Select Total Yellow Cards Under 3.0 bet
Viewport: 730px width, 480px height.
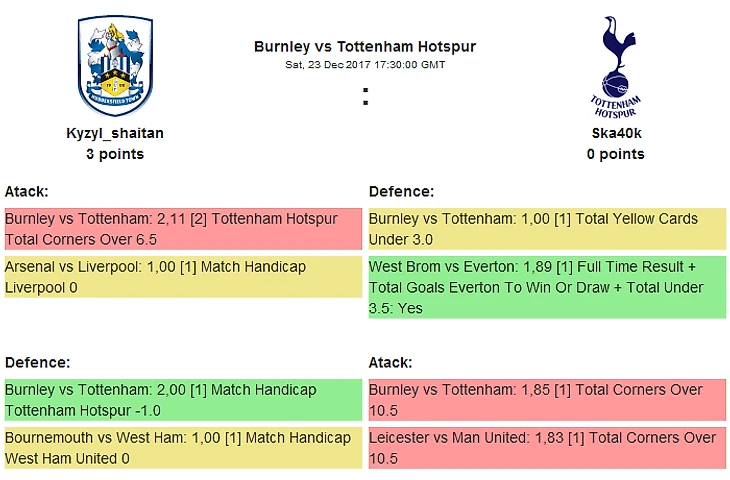click(x=547, y=229)
